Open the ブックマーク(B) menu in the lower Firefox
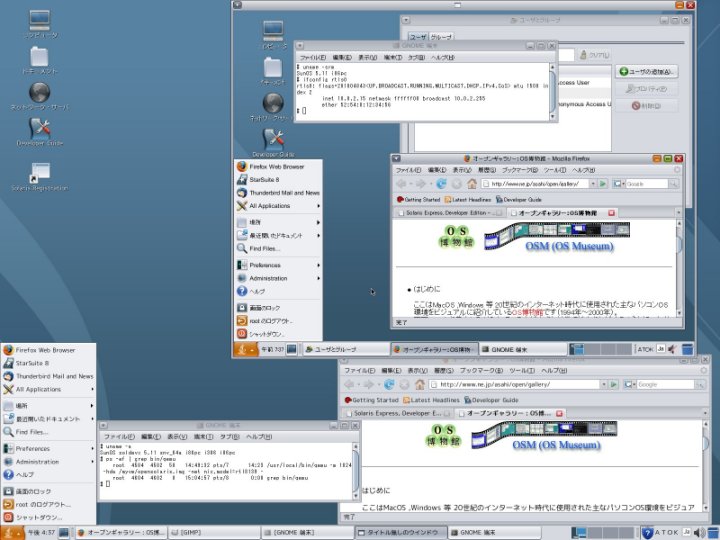Viewport: 720px width, 540px height. (481, 371)
